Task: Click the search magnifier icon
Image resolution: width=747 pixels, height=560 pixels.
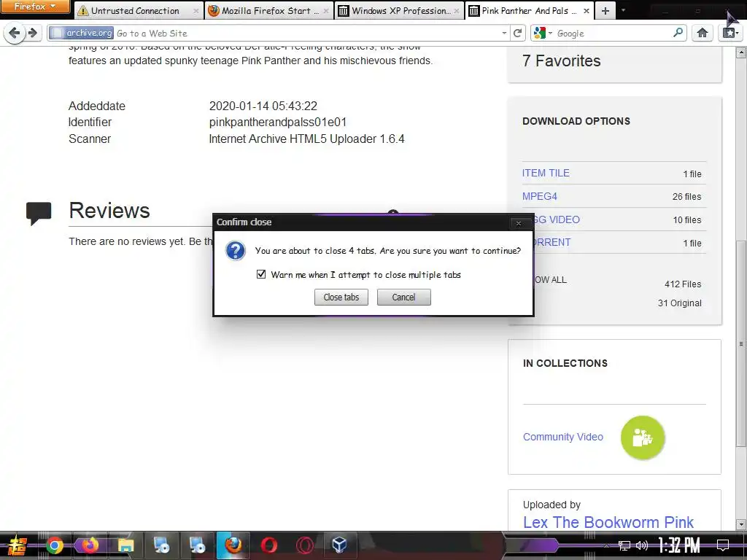Action: pyautogui.click(x=678, y=33)
